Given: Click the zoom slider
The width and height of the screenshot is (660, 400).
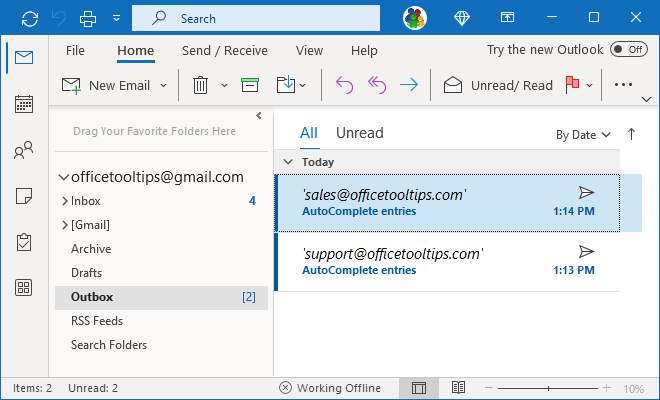Looking at the screenshot, I should (548, 388).
